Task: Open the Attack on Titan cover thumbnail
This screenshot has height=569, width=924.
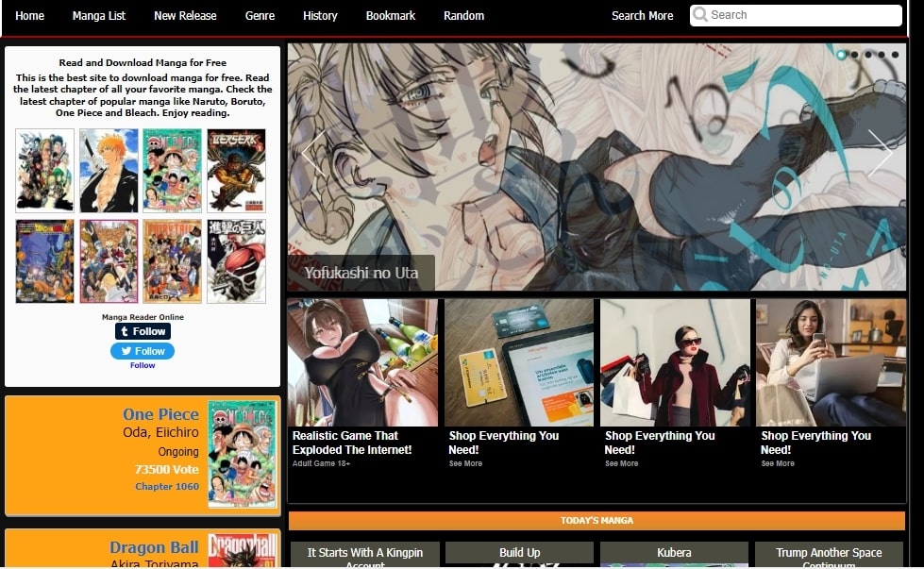Action: click(236, 261)
